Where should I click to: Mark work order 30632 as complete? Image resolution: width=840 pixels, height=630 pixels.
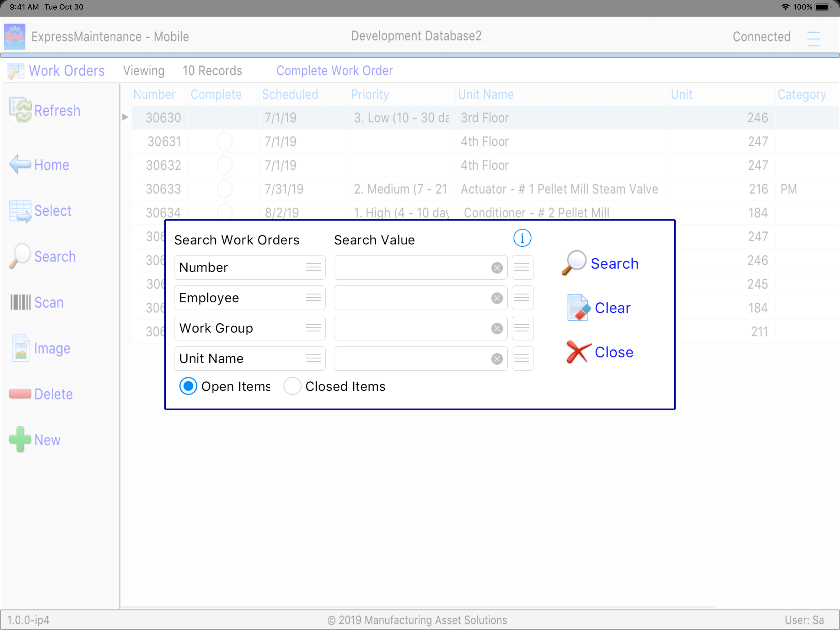point(224,165)
